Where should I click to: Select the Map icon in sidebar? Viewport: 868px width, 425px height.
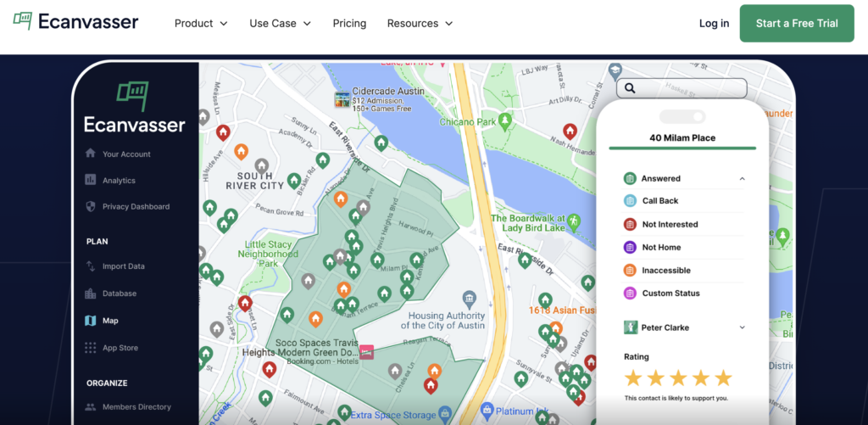click(90, 321)
